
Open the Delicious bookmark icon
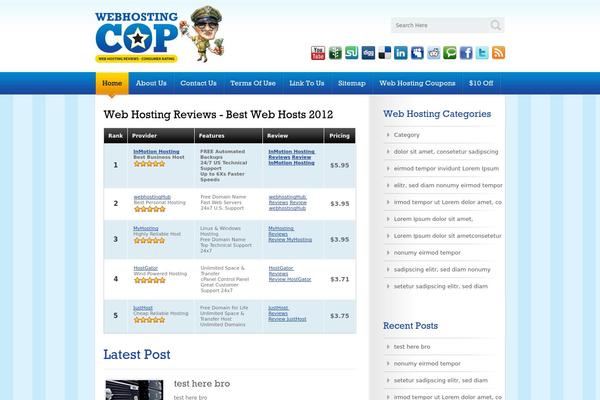[x=385, y=53]
